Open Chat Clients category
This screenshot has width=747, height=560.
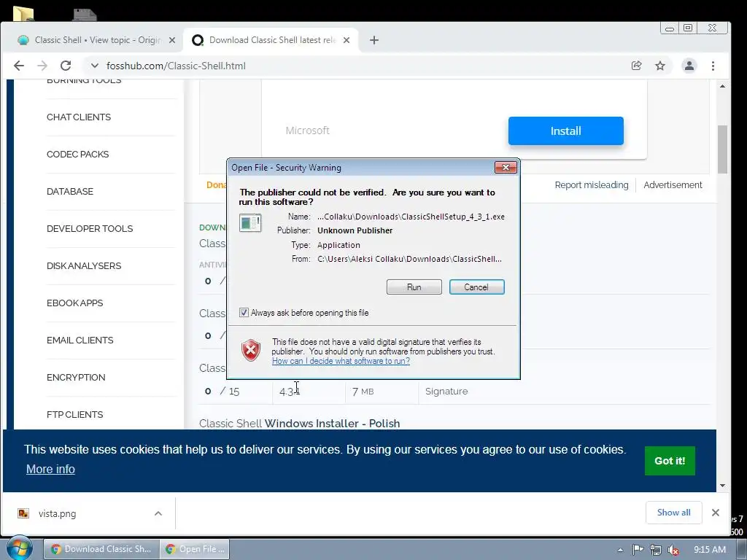(79, 117)
